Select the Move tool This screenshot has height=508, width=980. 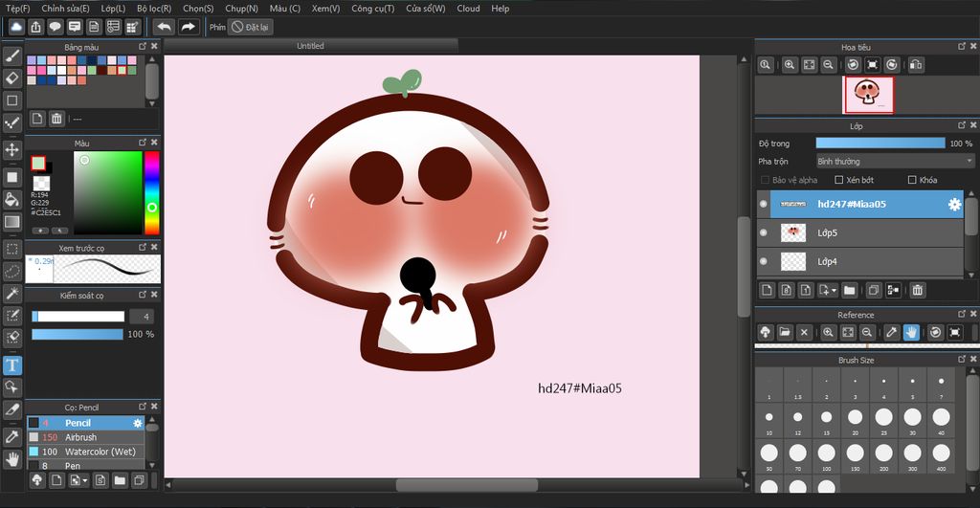[x=12, y=150]
